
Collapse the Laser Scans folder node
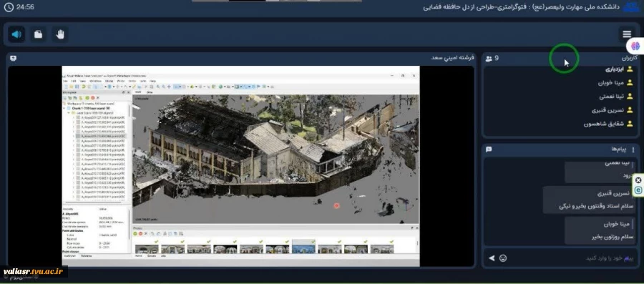pyautogui.click(x=69, y=113)
